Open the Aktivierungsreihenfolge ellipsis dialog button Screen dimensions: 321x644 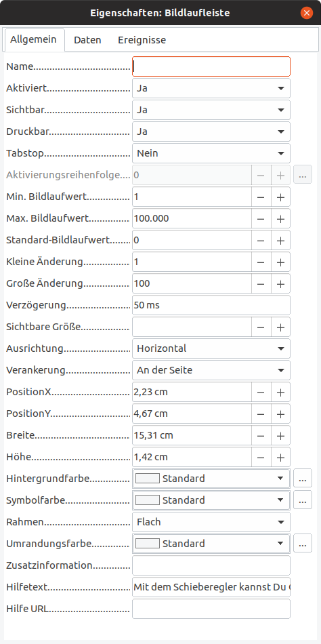[303, 175]
